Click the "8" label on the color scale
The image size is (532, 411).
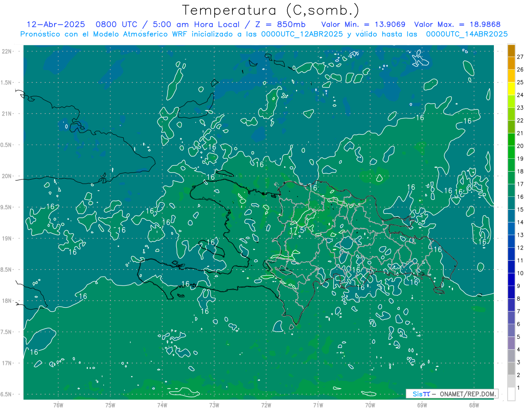[x=519, y=298]
